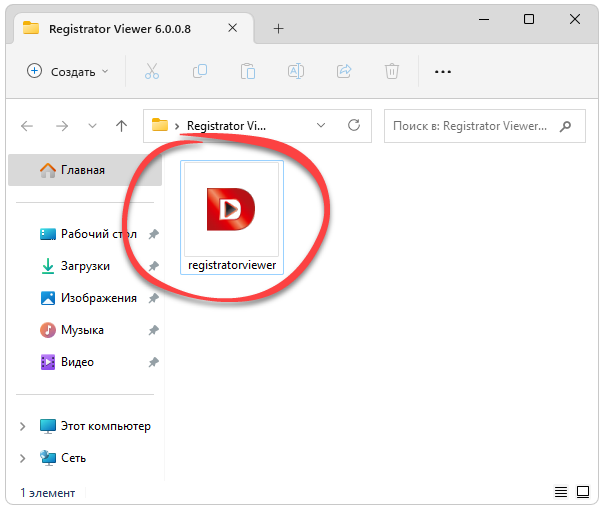603x512 pixels.
Task: Add a new Explorer tab
Action: 278,28
